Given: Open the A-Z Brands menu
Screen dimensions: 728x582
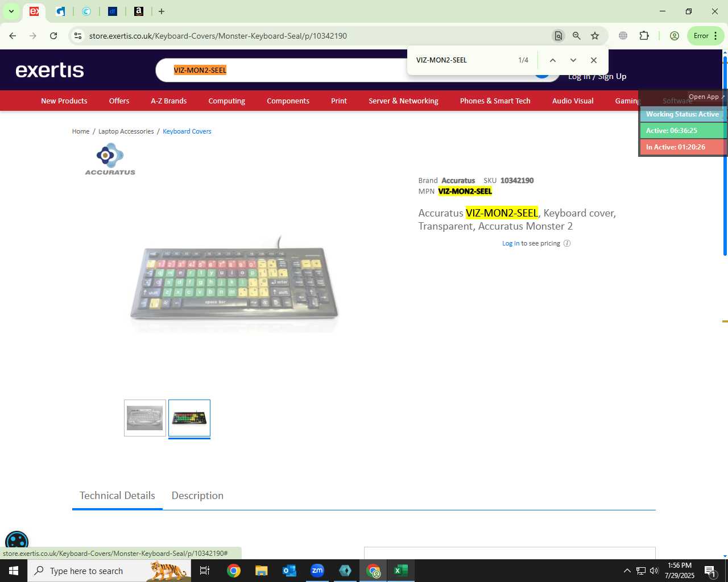Looking at the screenshot, I should pos(169,101).
